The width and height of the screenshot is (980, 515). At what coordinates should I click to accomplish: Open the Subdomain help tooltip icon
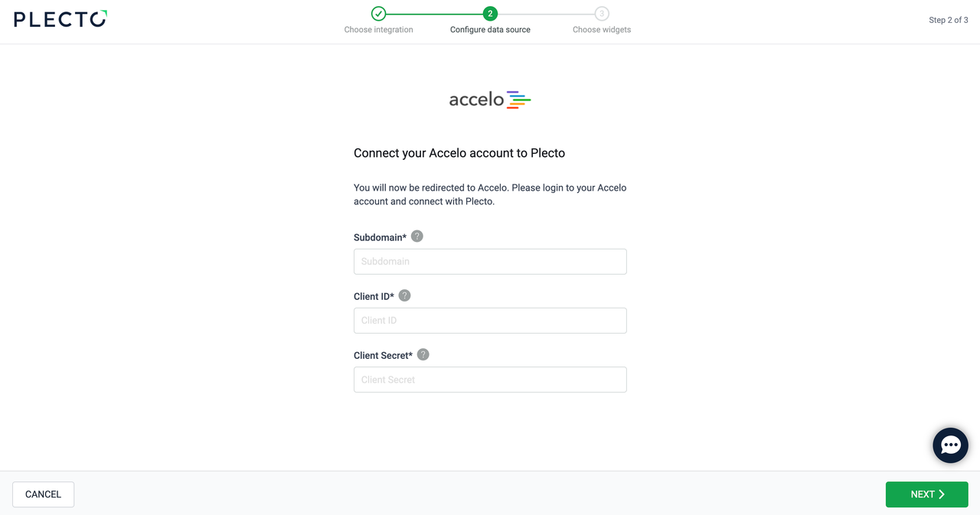[x=417, y=236]
